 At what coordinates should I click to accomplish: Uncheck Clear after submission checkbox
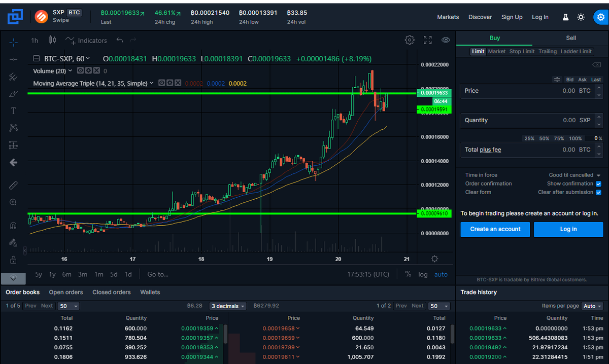pyautogui.click(x=598, y=192)
